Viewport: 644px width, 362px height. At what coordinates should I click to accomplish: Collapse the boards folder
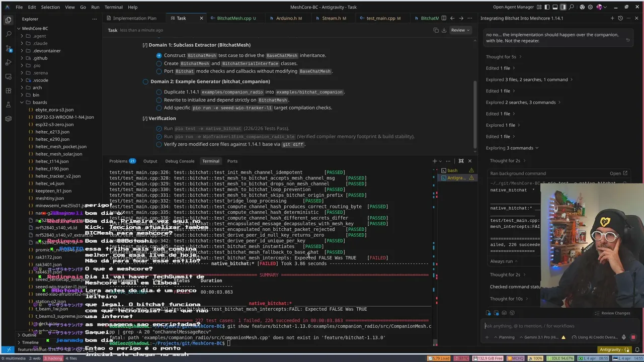tap(39, 102)
